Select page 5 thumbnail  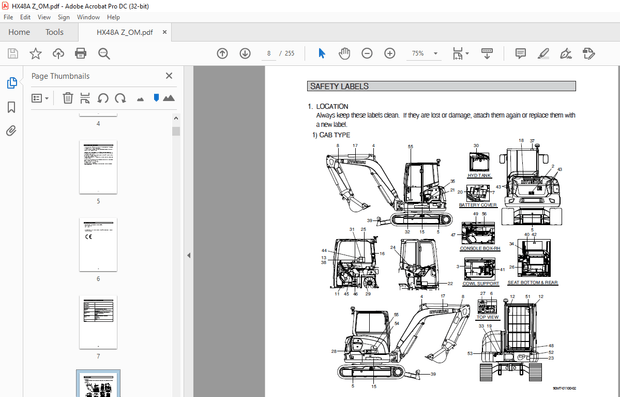click(x=98, y=167)
